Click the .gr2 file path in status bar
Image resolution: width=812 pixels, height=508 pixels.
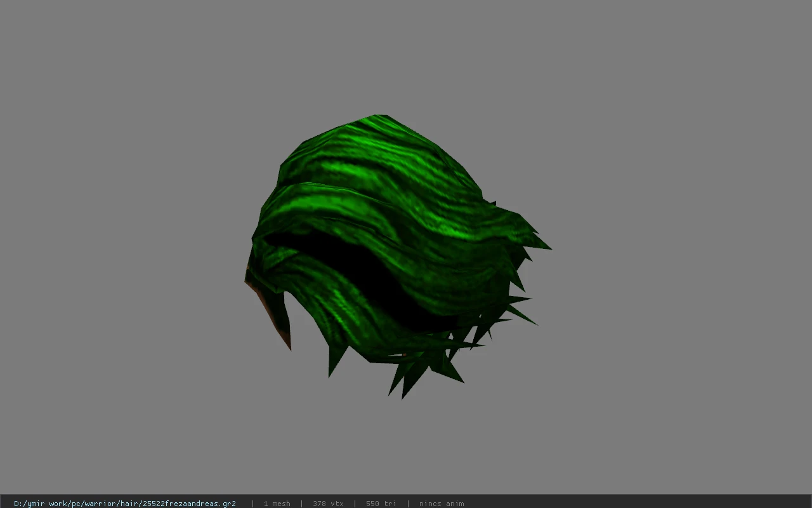(125, 504)
